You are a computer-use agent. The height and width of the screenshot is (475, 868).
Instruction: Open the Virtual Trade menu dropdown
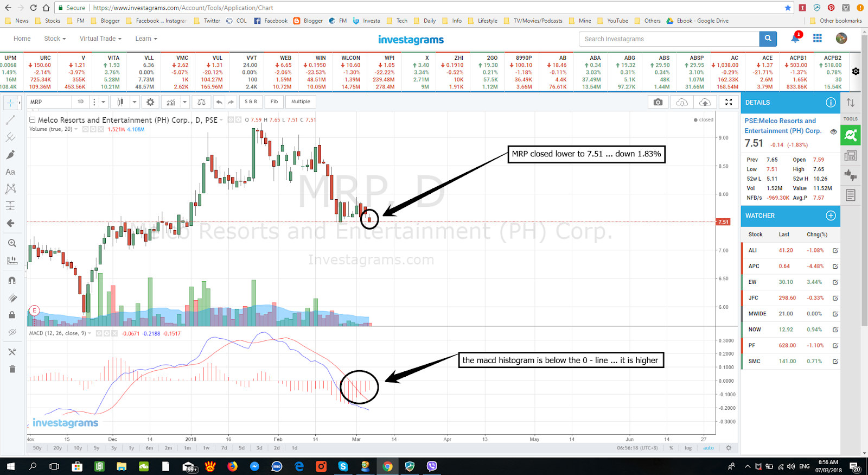(x=100, y=39)
